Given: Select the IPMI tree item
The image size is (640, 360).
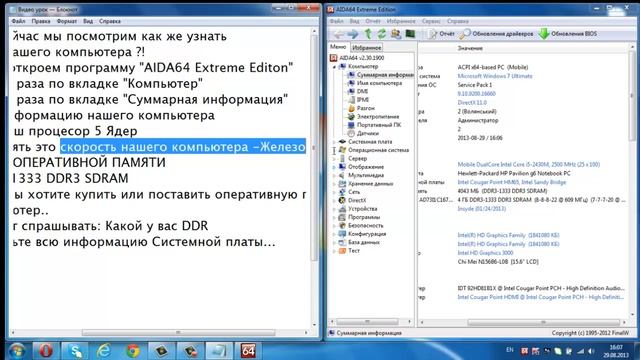Looking at the screenshot, I should coord(358,100).
